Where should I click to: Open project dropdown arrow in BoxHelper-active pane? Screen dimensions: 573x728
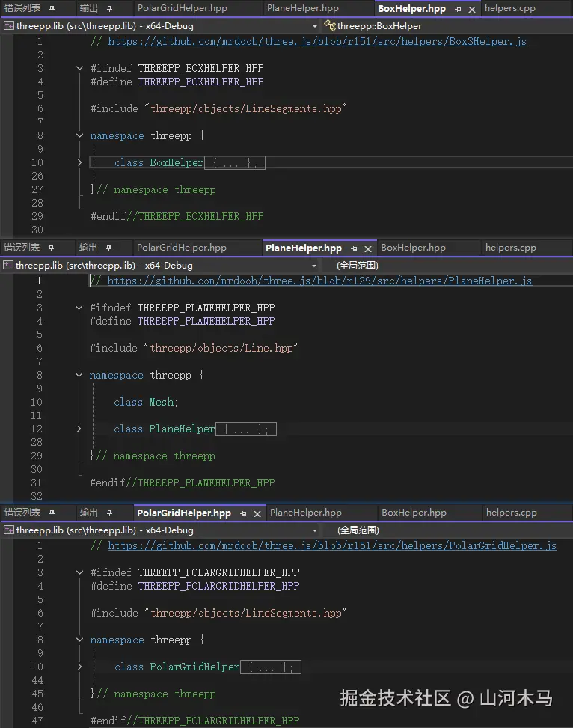315,26
